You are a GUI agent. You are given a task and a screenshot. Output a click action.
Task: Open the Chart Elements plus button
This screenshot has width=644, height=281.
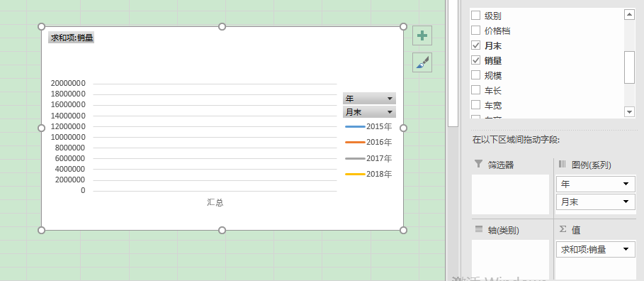(422, 35)
